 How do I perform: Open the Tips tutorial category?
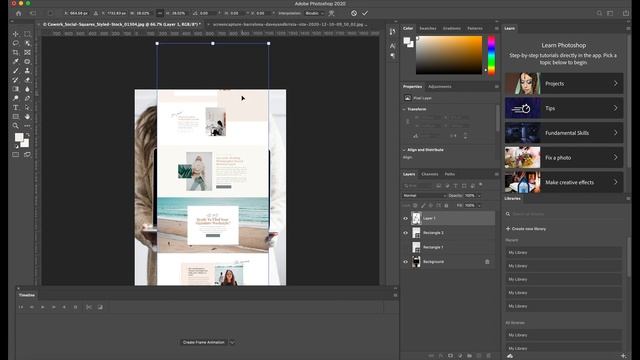click(x=564, y=108)
